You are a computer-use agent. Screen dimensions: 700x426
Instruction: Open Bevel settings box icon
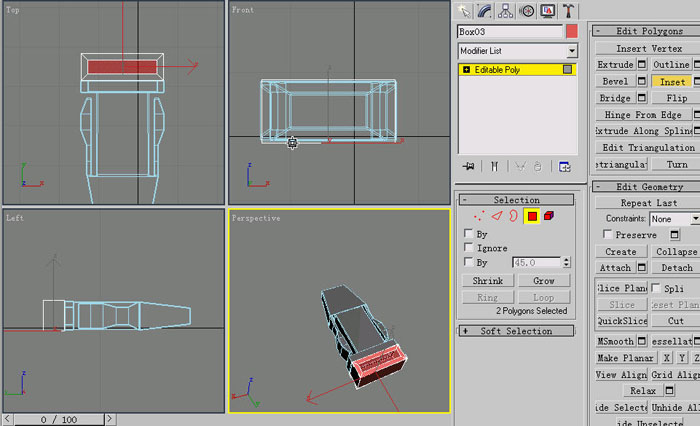pyautogui.click(x=642, y=81)
